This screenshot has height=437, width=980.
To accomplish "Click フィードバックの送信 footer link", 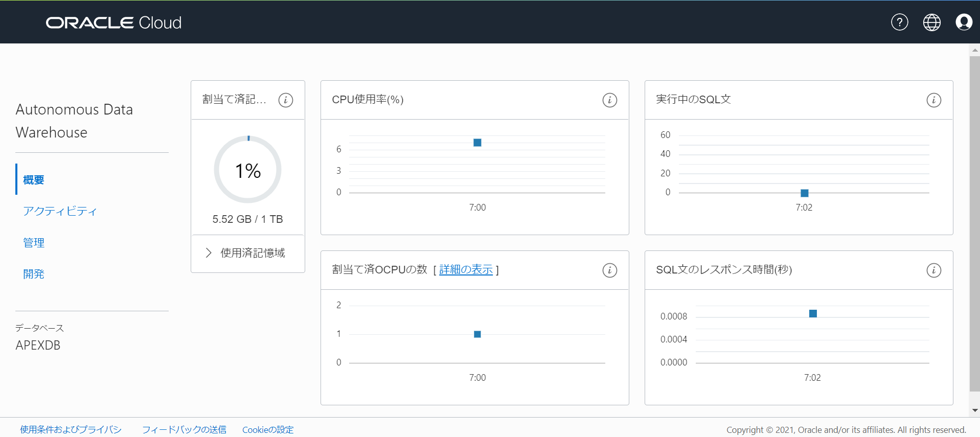I will click(x=184, y=429).
